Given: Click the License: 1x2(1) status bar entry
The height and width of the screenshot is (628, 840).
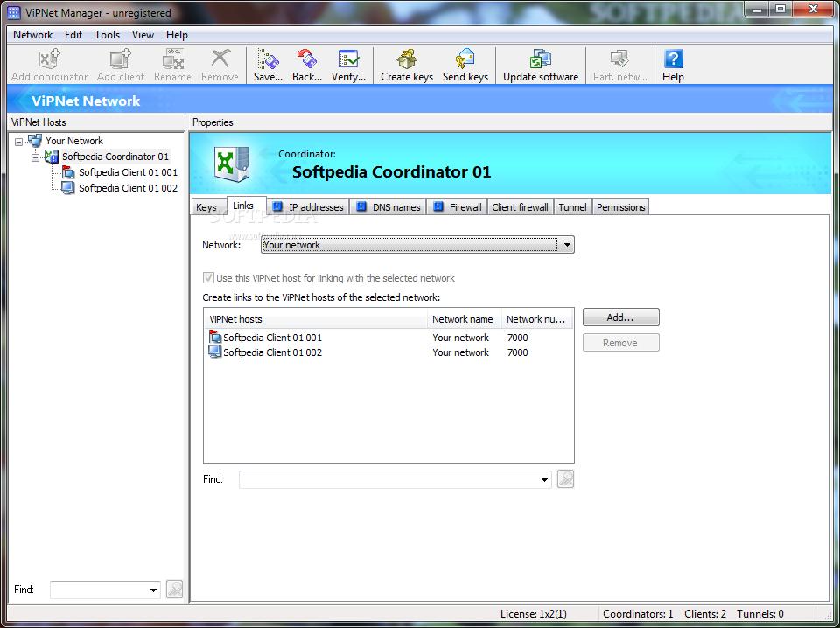Looking at the screenshot, I should pos(534,613).
